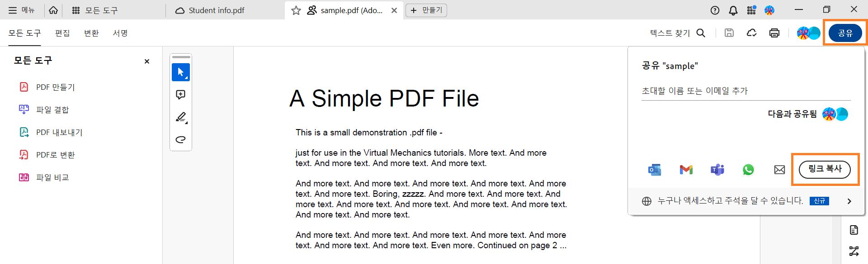
Task: Open the 편집 menu tab
Action: click(62, 33)
